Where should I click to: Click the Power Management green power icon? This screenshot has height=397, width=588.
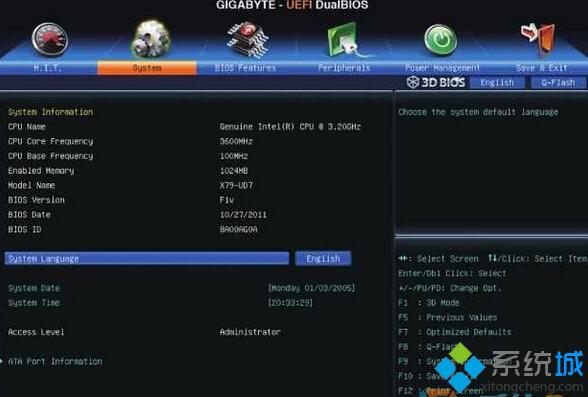coord(441,39)
